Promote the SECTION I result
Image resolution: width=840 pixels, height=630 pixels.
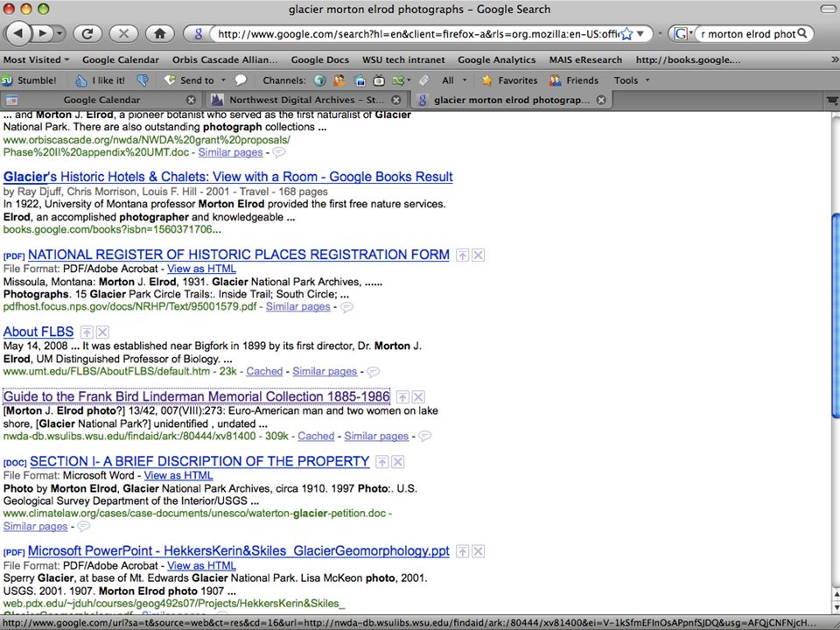[x=382, y=462]
